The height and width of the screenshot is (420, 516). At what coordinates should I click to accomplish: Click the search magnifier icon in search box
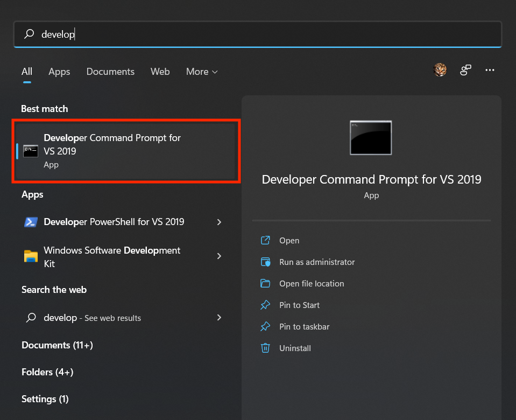(29, 33)
